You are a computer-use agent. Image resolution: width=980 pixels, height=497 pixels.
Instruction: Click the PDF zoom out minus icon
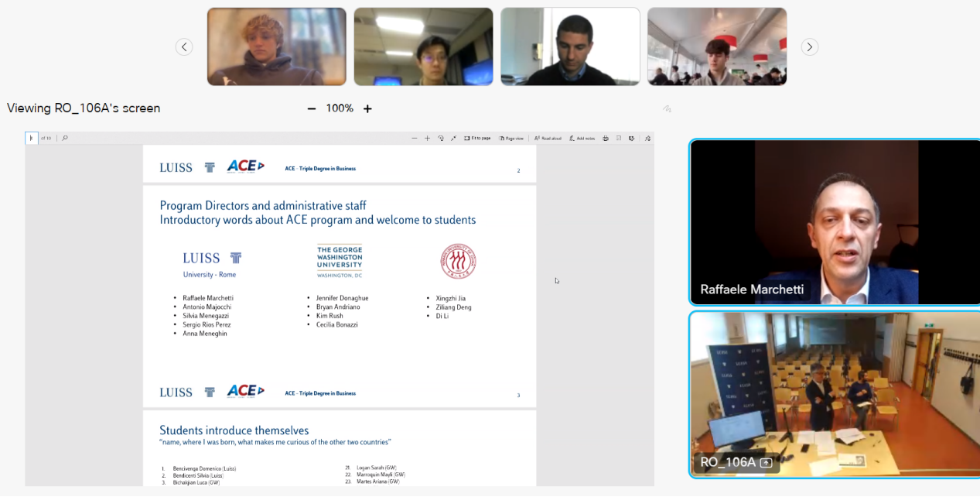coord(415,139)
